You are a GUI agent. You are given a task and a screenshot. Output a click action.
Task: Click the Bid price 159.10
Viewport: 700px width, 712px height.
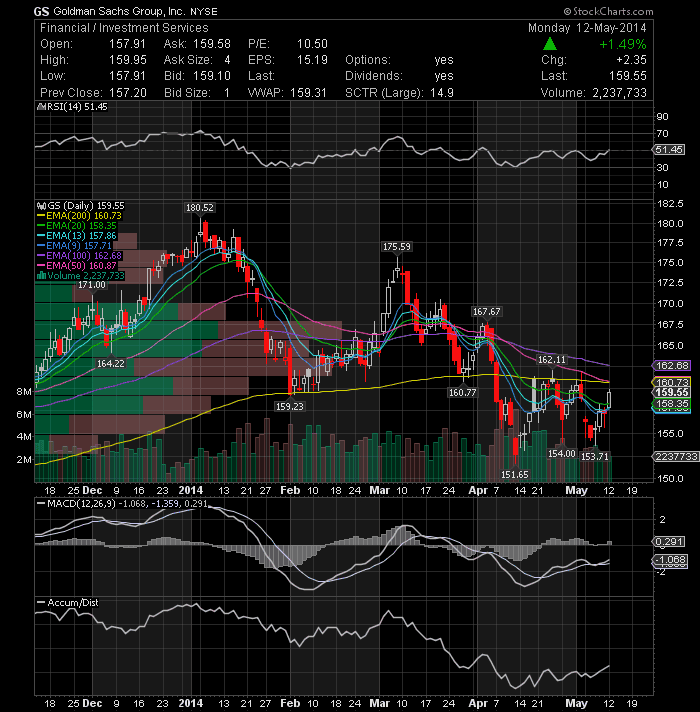tap(212, 76)
